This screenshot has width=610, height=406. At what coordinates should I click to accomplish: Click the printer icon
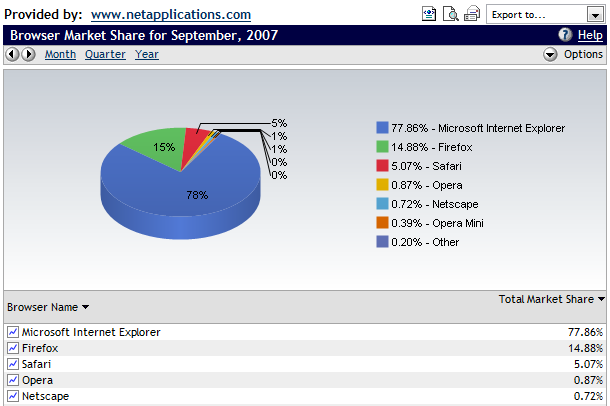[x=472, y=14]
